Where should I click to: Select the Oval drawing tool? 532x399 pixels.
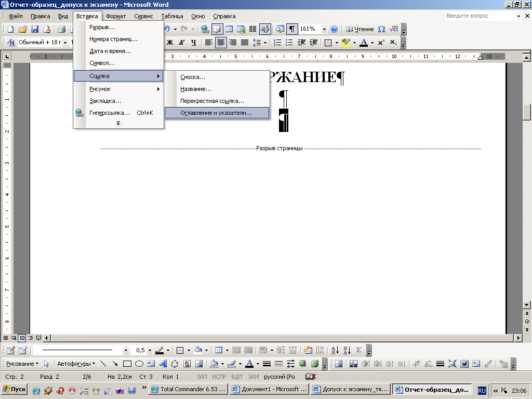(x=139, y=364)
